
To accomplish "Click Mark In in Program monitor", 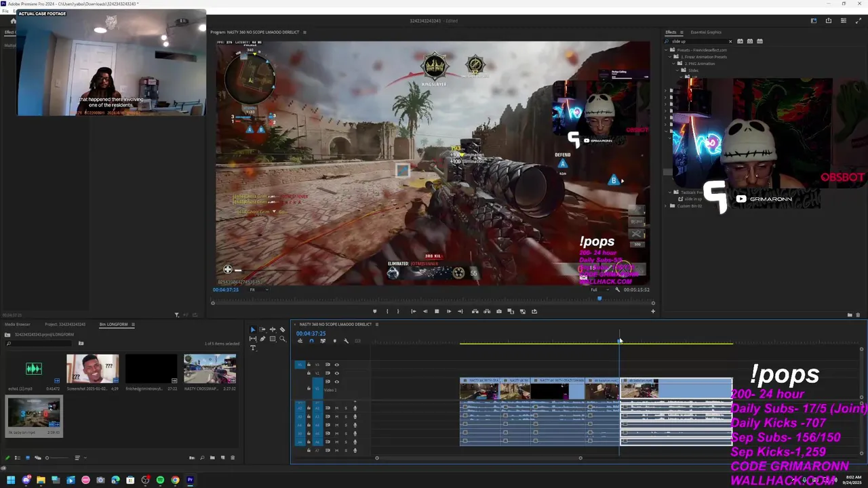I will [387, 311].
